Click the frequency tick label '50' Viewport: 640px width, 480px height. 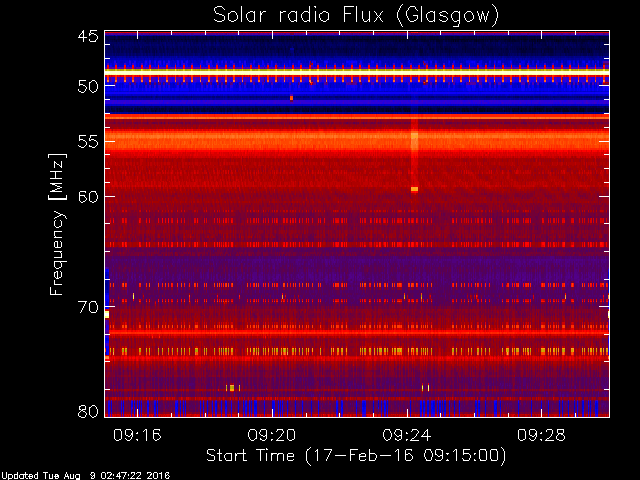(x=88, y=87)
